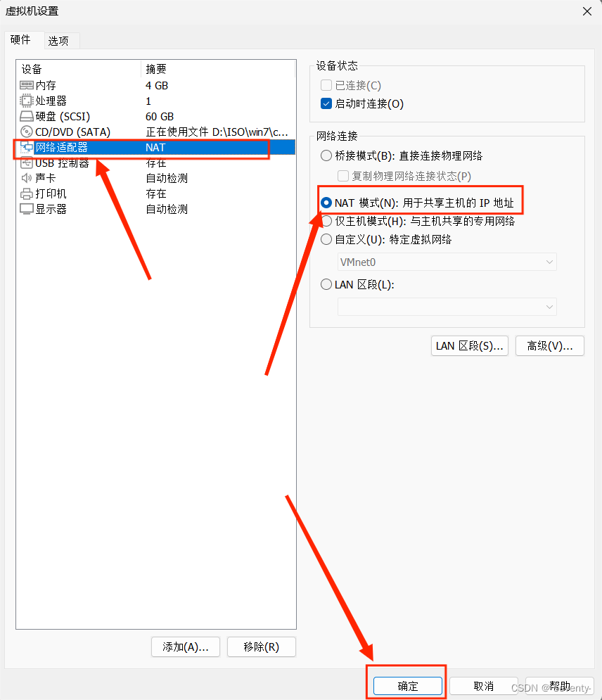This screenshot has height=700, width=602.
Task: Select the 自定义(U) radio button
Action: (x=326, y=239)
